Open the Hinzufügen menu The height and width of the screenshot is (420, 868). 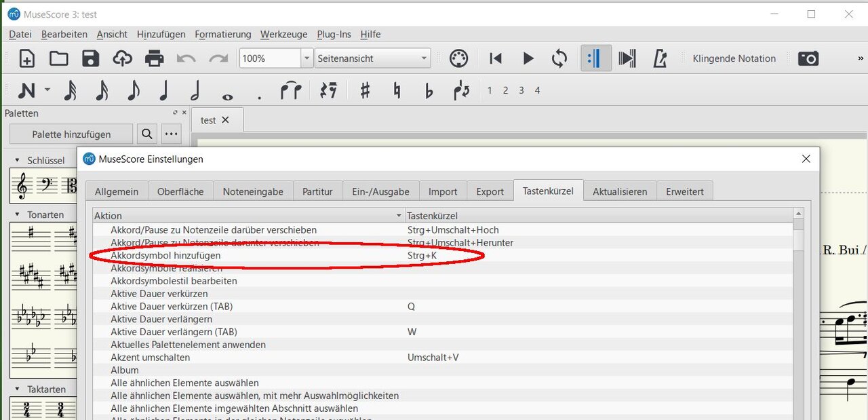(x=161, y=34)
